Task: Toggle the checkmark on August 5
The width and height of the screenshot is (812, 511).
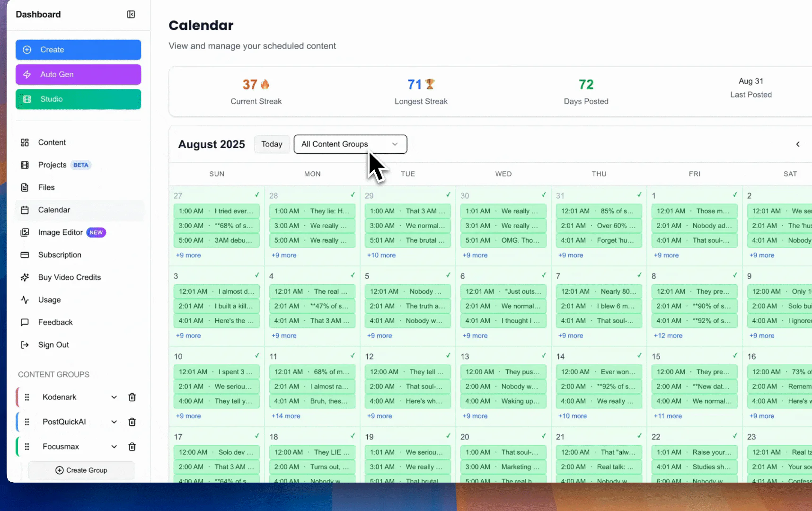Action: point(448,275)
